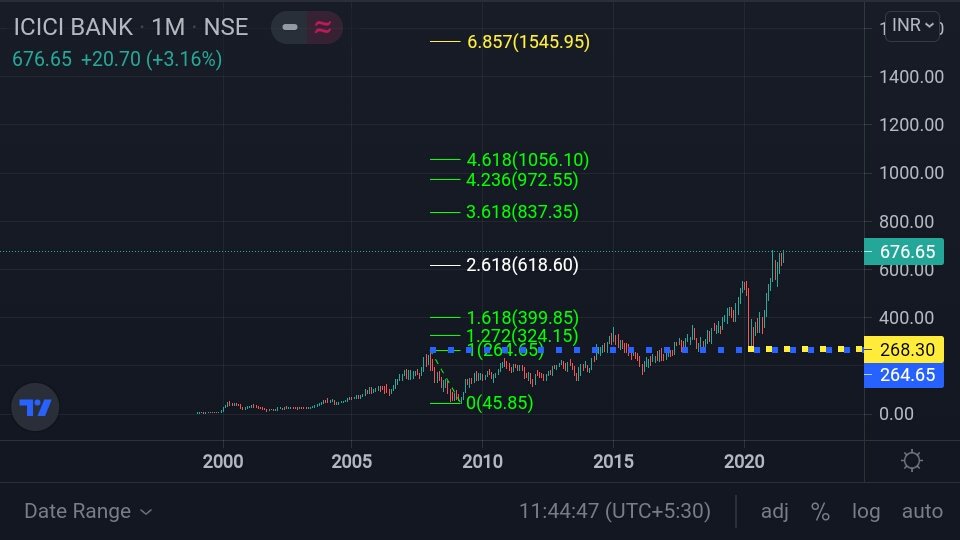Click the 2015 time axis label

click(613, 461)
